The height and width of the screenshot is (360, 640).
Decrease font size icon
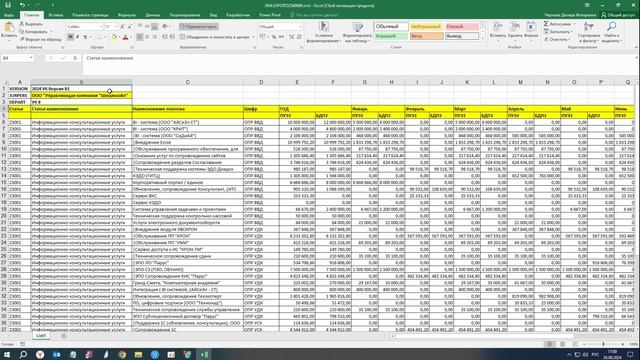(x=130, y=27)
